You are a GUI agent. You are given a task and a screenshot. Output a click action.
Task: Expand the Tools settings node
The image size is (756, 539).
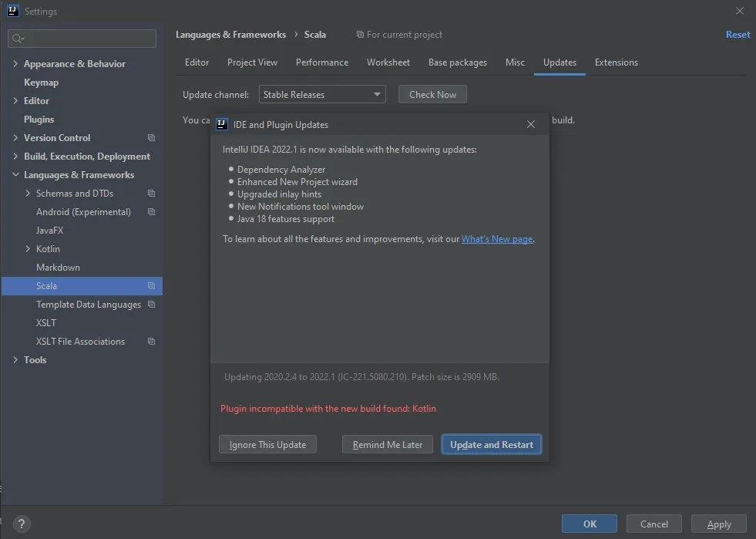point(15,360)
